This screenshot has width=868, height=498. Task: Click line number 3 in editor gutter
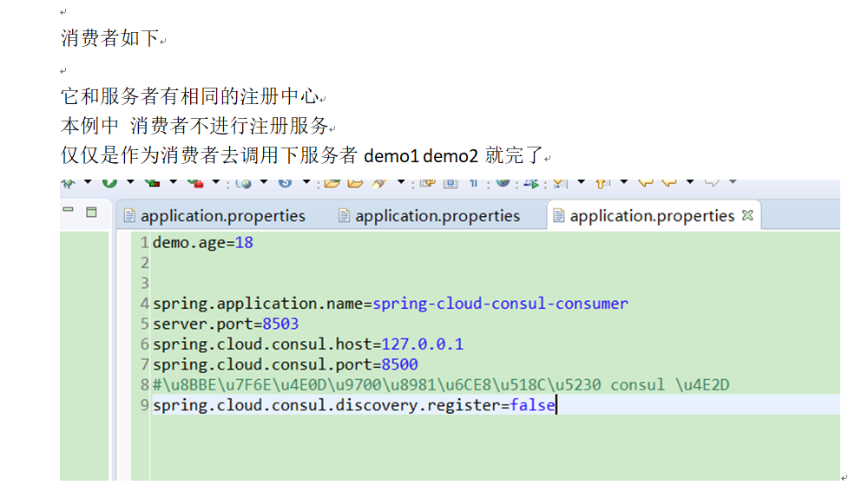tap(144, 284)
